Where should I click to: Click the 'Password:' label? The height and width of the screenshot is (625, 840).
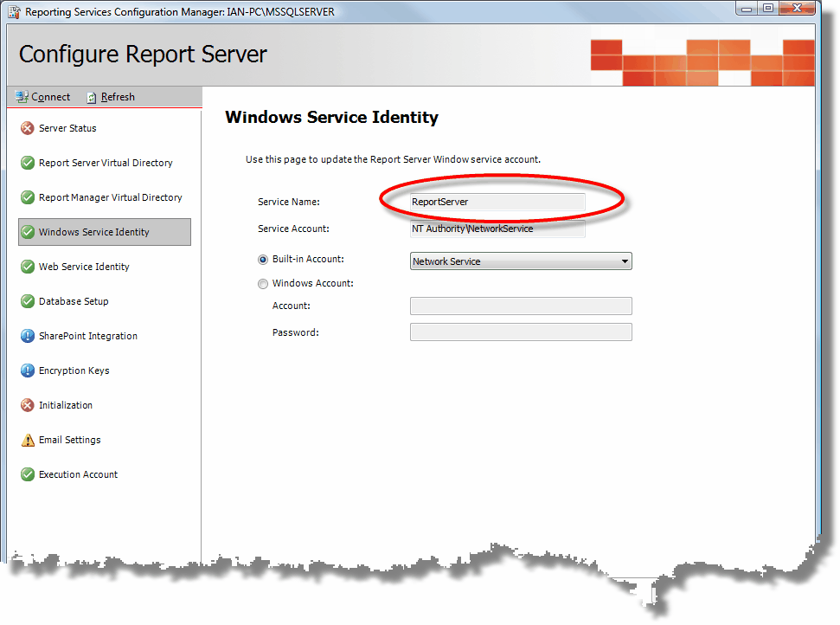295,332
